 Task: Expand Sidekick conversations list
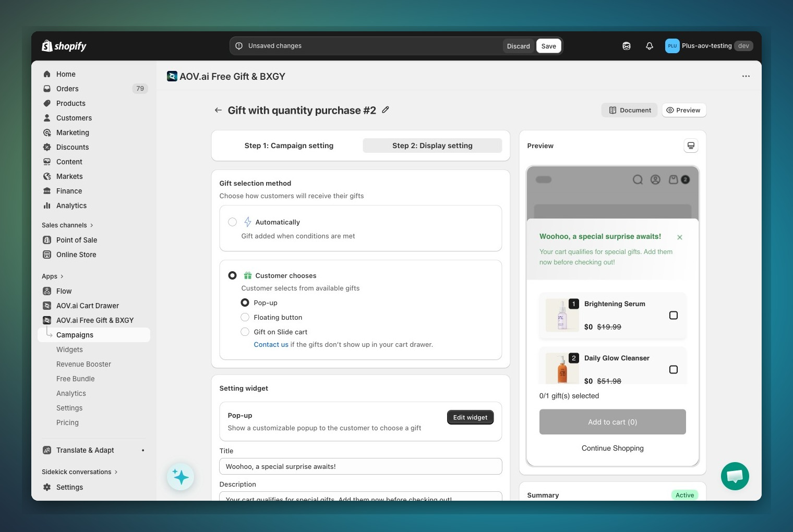coord(79,472)
